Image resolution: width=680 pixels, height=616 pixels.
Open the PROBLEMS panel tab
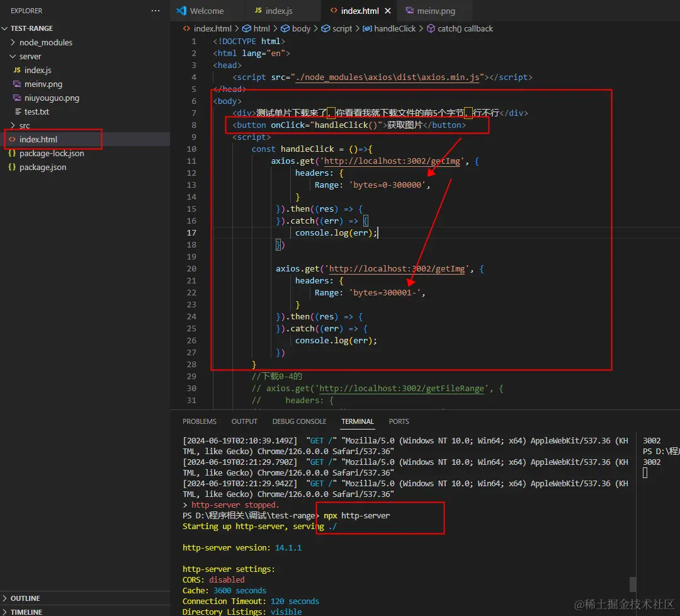point(200,421)
